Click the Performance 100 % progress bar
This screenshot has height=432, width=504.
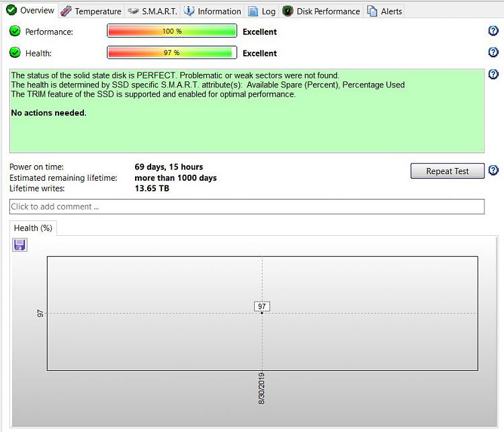tap(172, 31)
